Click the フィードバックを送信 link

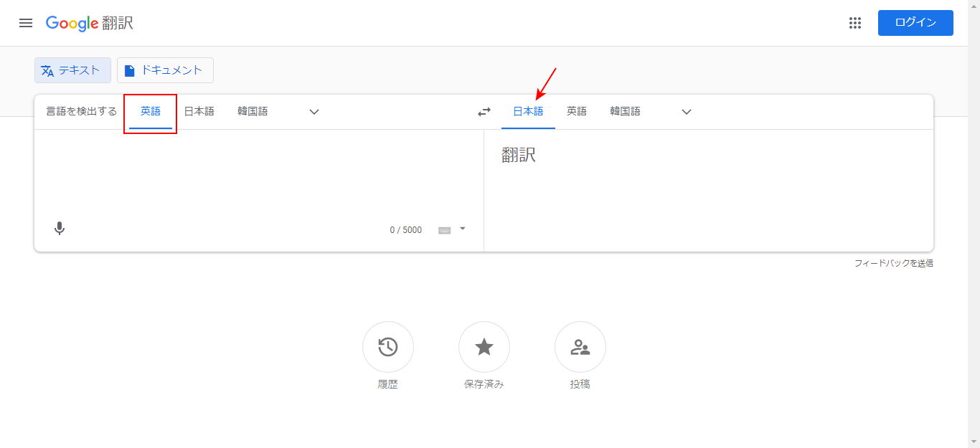point(894,263)
